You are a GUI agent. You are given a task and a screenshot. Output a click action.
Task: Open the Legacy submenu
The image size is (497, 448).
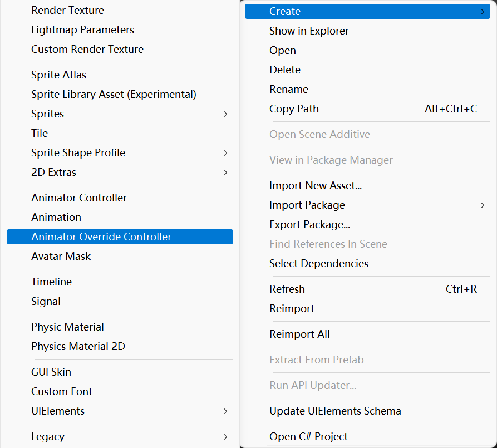click(x=120, y=436)
